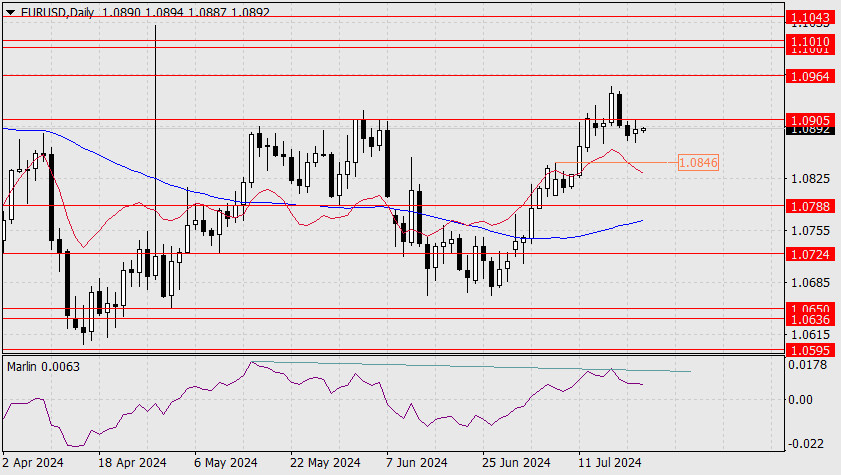The height and width of the screenshot is (475, 841).
Task: Click the EURUSD,Daily chart title
Action: (x=57, y=12)
